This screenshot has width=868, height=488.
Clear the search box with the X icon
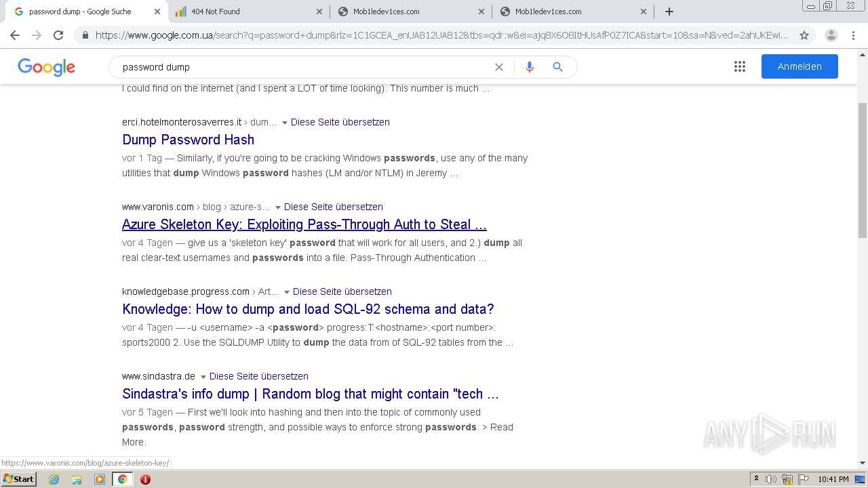pos(499,67)
